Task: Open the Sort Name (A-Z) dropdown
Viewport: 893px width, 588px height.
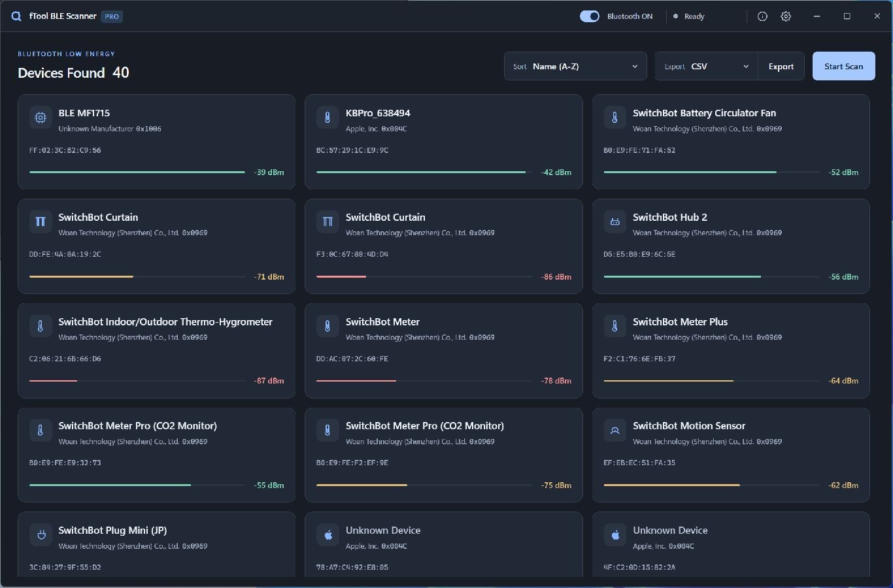Action: point(575,66)
